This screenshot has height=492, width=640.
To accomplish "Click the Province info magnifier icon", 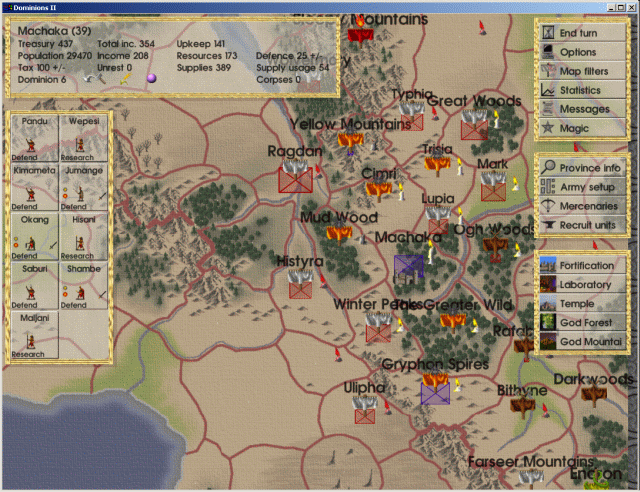I will pyautogui.click(x=548, y=168).
